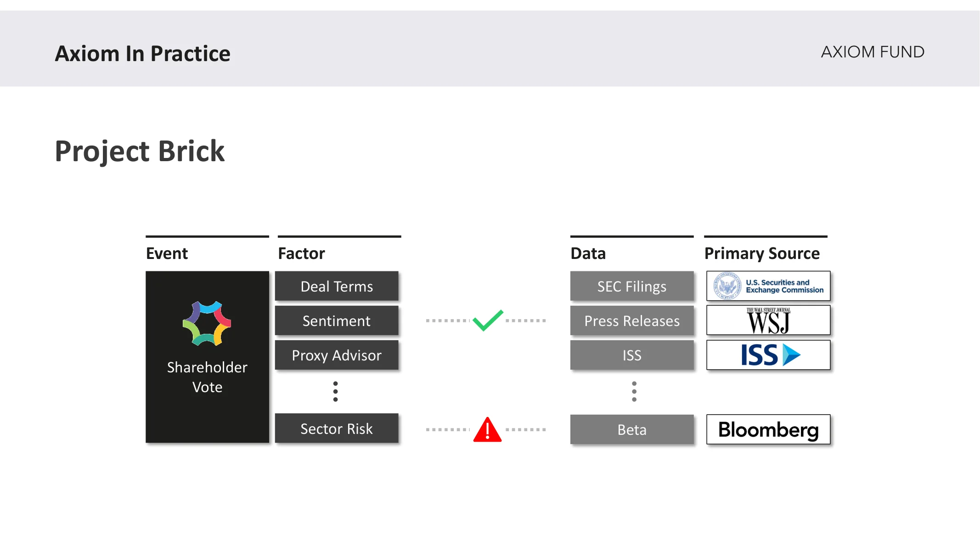This screenshot has width=980, height=551.
Task: Click the Shareholder Vote event panel
Action: 207,357
